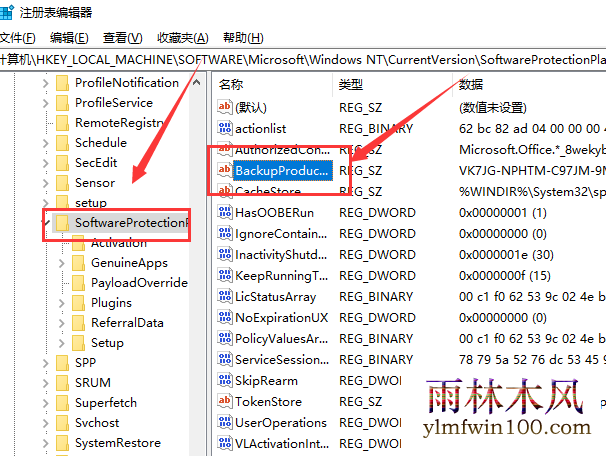The image size is (606, 456).
Task: Select the GenuineApps tree item
Action: pos(129,263)
